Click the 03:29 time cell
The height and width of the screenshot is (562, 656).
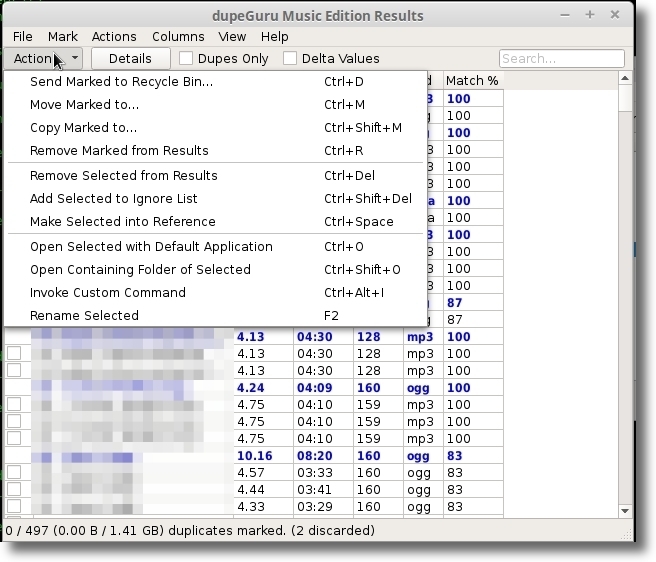323,507
